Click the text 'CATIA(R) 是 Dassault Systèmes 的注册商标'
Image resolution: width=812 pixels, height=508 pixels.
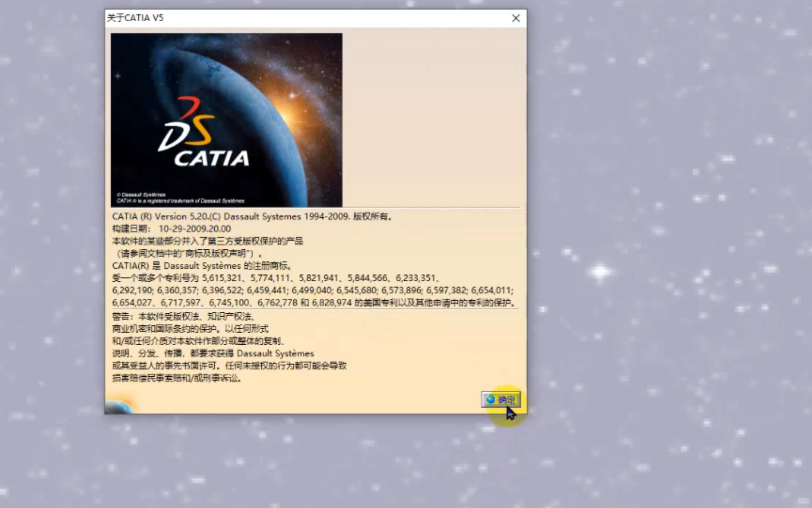202,266
